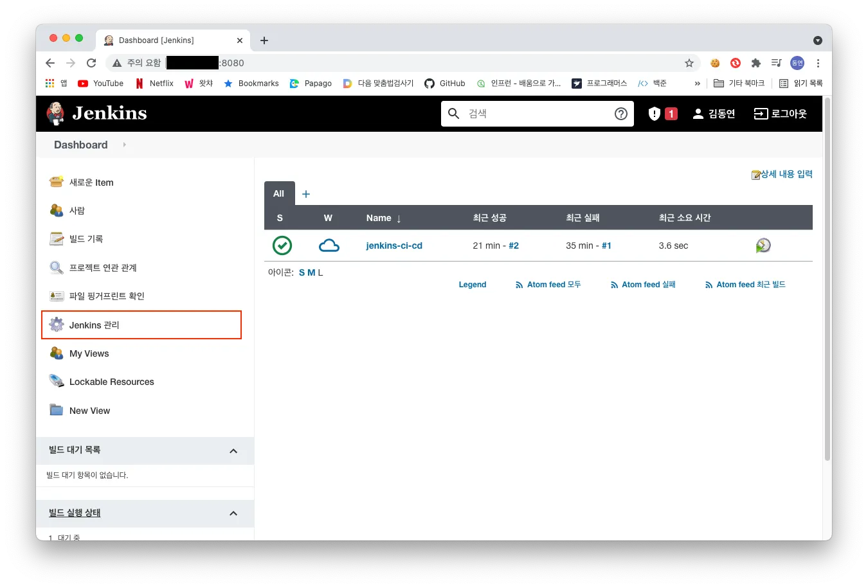Image resolution: width=868 pixels, height=588 pixels.
Task: Click the search magnifier icon
Action: (x=453, y=114)
